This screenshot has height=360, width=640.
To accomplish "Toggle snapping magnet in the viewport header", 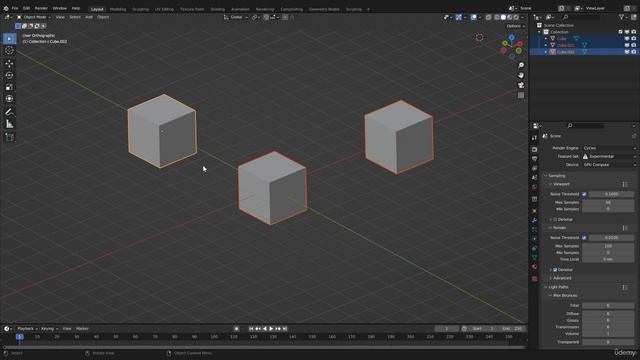I will click(266, 17).
